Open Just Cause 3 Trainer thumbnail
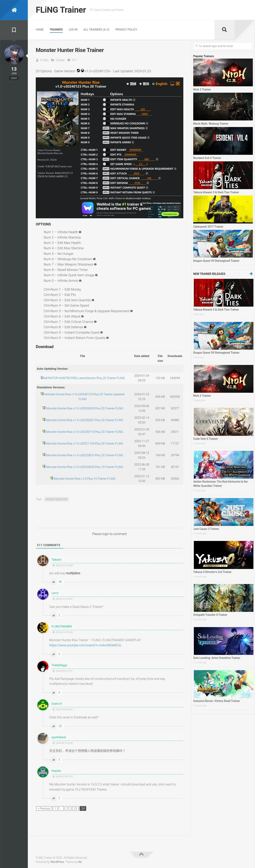The image size is (255, 868). 223,512
